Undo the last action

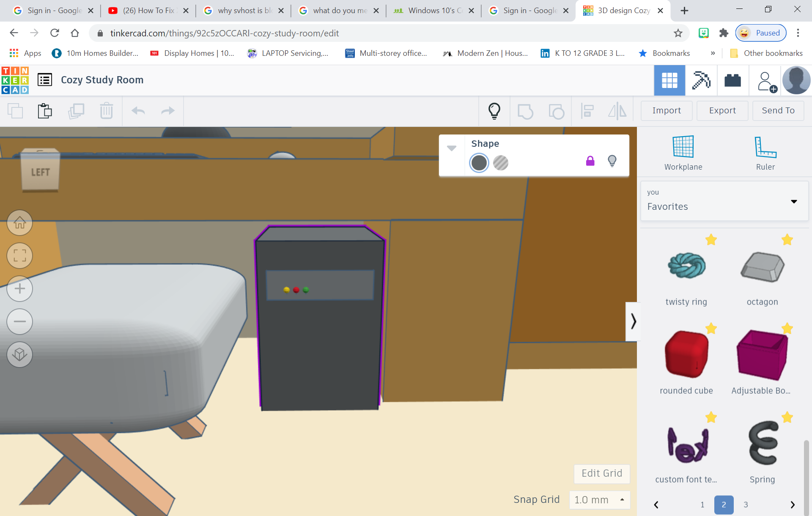(138, 111)
